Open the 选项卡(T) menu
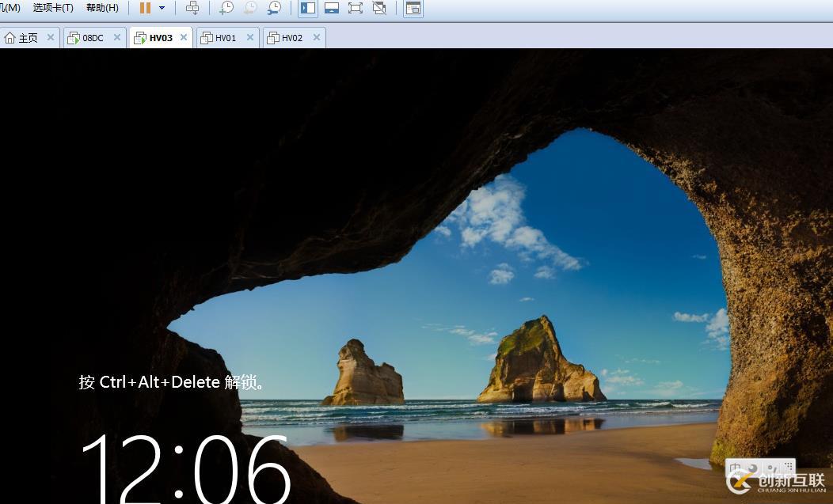This screenshot has height=504, width=833. click(x=53, y=8)
